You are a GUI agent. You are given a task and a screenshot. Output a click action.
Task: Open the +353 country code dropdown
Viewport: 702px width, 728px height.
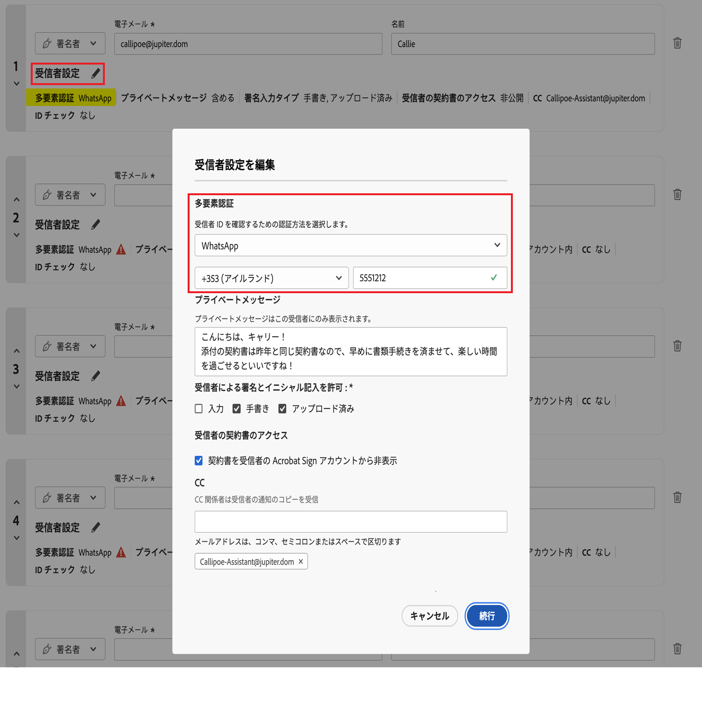point(272,278)
